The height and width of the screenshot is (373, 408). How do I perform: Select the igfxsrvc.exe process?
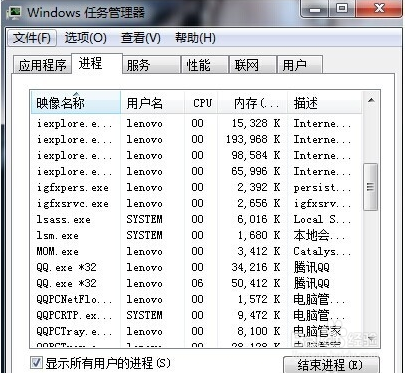(196, 203)
